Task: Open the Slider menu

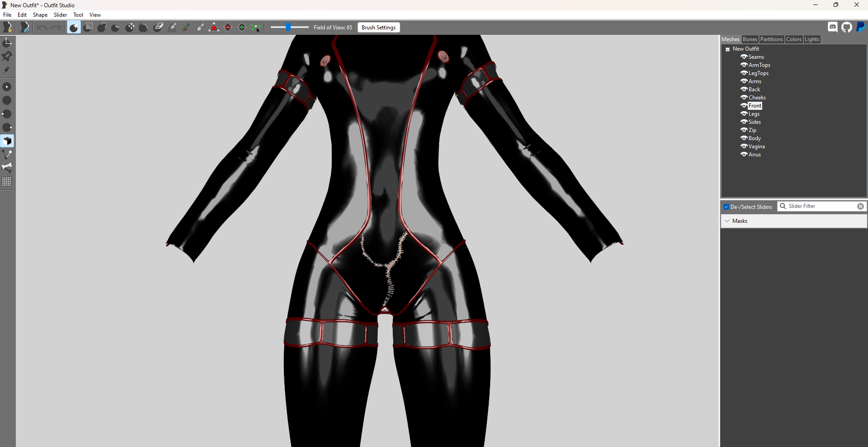Action: (x=60, y=15)
